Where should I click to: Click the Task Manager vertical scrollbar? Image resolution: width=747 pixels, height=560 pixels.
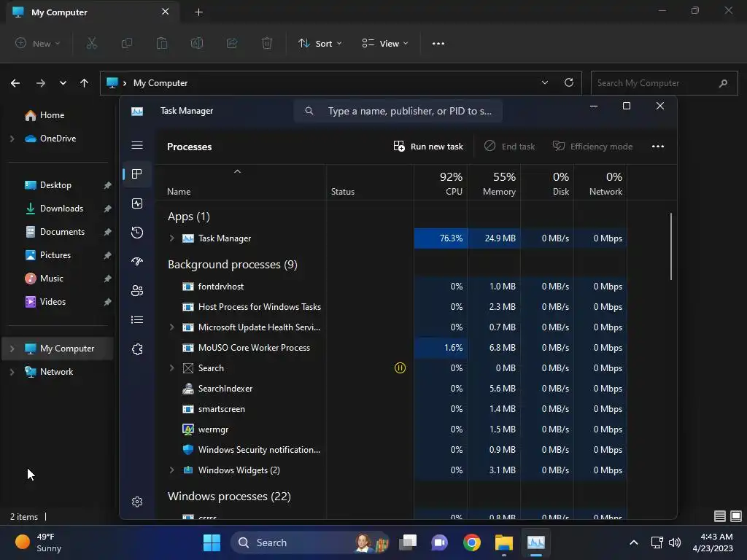(671, 246)
